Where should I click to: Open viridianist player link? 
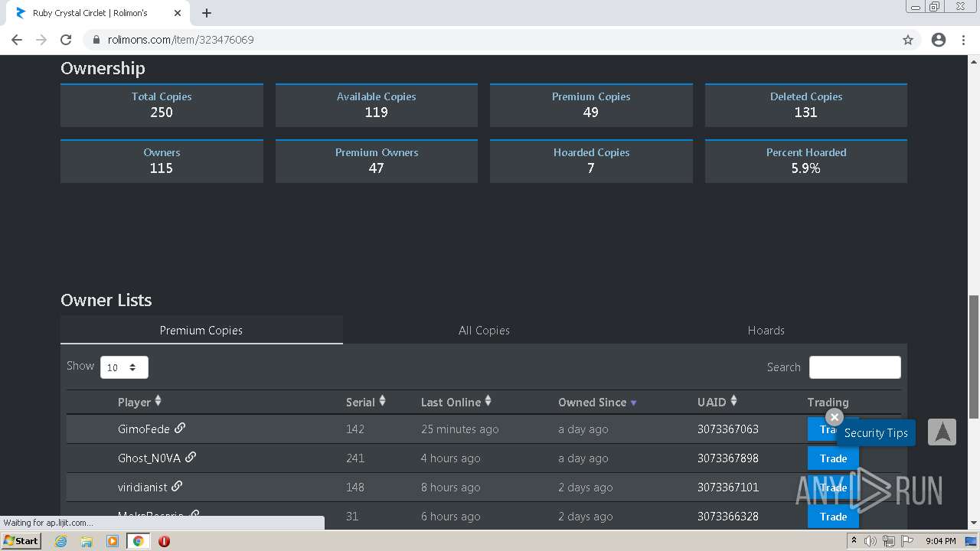click(x=142, y=487)
